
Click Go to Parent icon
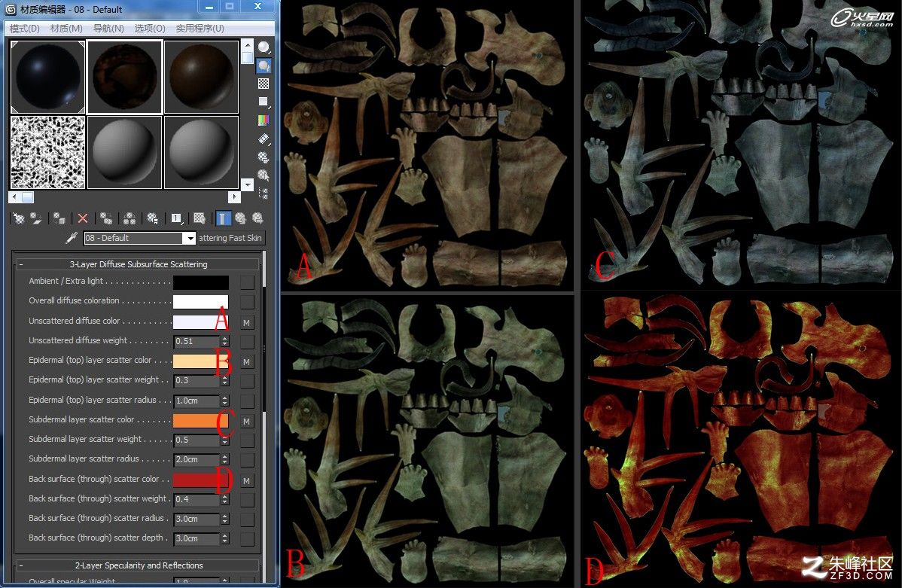pyautogui.click(x=240, y=218)
